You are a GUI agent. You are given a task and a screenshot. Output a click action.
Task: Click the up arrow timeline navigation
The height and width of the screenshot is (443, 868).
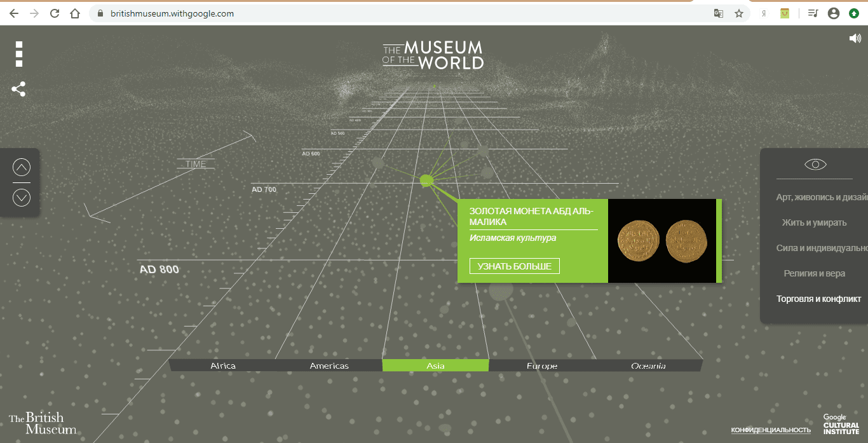22,168
